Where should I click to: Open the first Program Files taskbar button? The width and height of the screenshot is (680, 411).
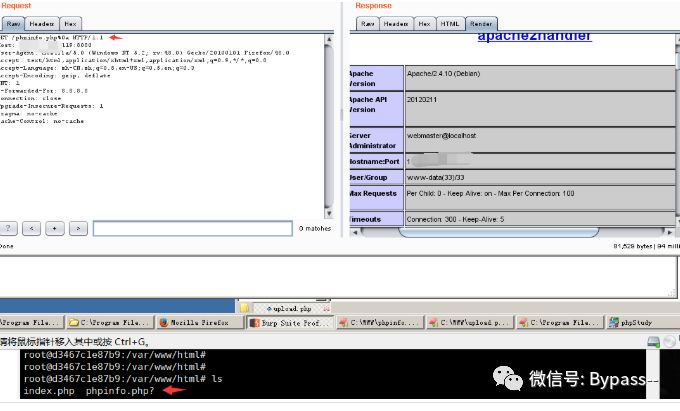(x=31, y=323)
